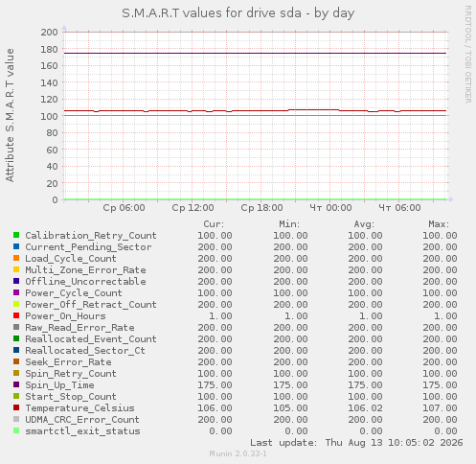Image resolution: width=476 pixels, height=464 pixels.
Task: Select the Load_Cycle_Count legend label
Action: coord(71,259)
